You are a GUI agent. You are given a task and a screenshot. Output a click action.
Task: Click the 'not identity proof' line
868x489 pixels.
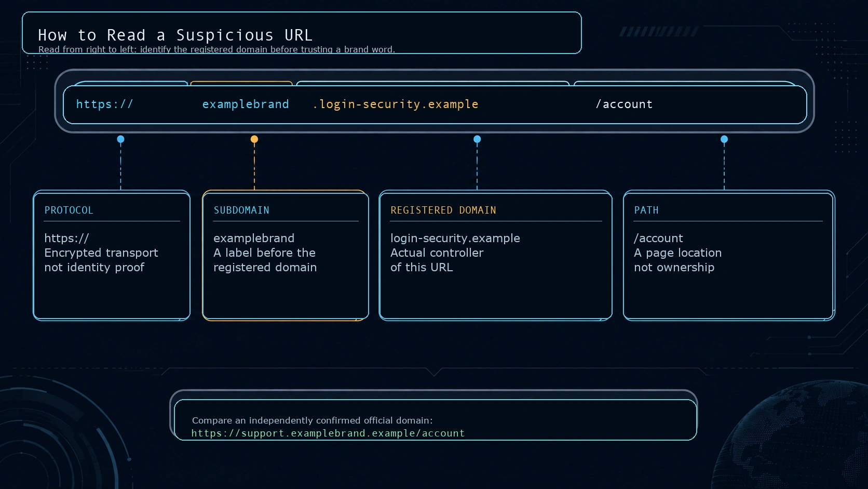click(x=94, y=267)
